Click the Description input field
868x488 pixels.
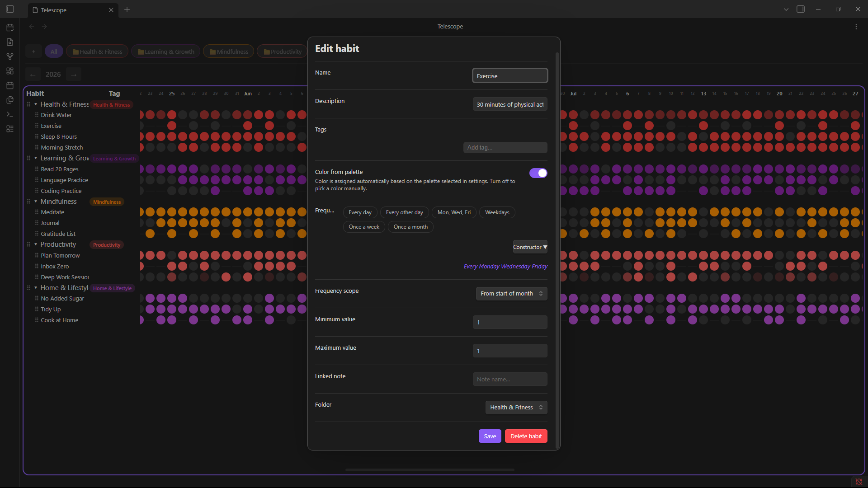[x=510, y=104]
